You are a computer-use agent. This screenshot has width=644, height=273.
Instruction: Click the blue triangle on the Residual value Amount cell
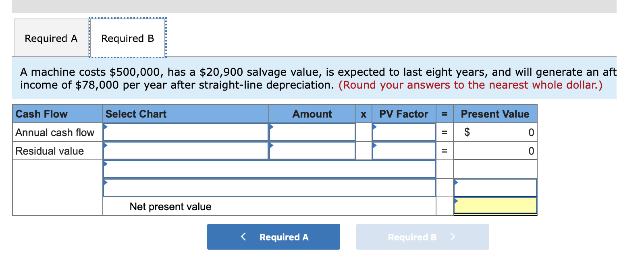(x=271, y=145)
